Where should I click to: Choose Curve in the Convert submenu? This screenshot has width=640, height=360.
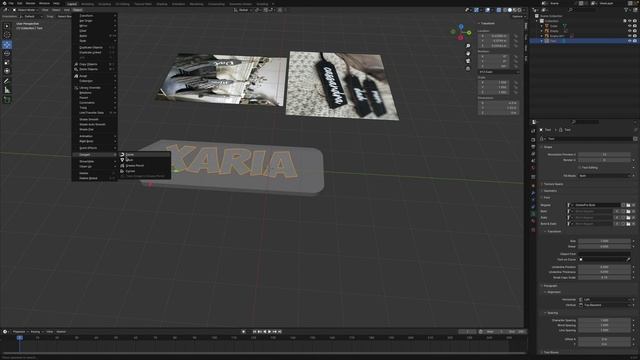point(144,155)
